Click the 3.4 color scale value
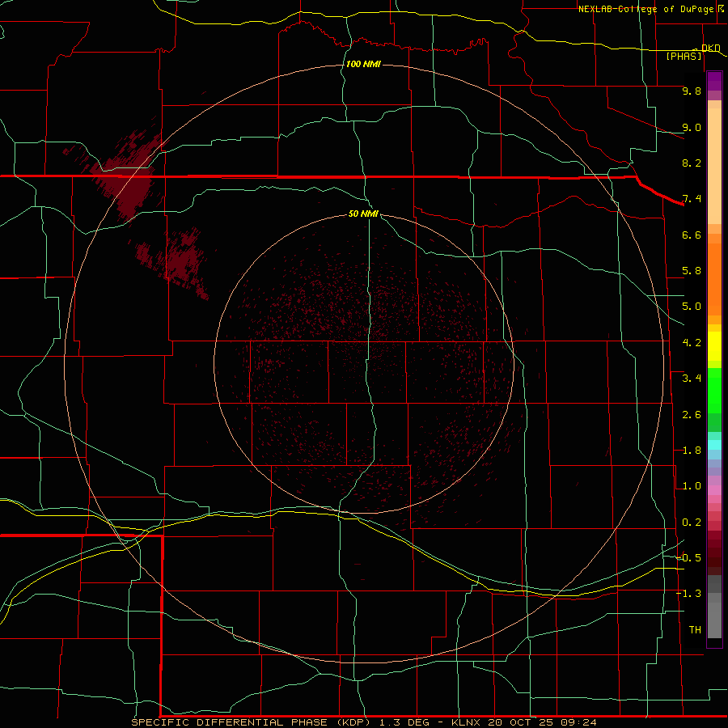 pos(692,379)
